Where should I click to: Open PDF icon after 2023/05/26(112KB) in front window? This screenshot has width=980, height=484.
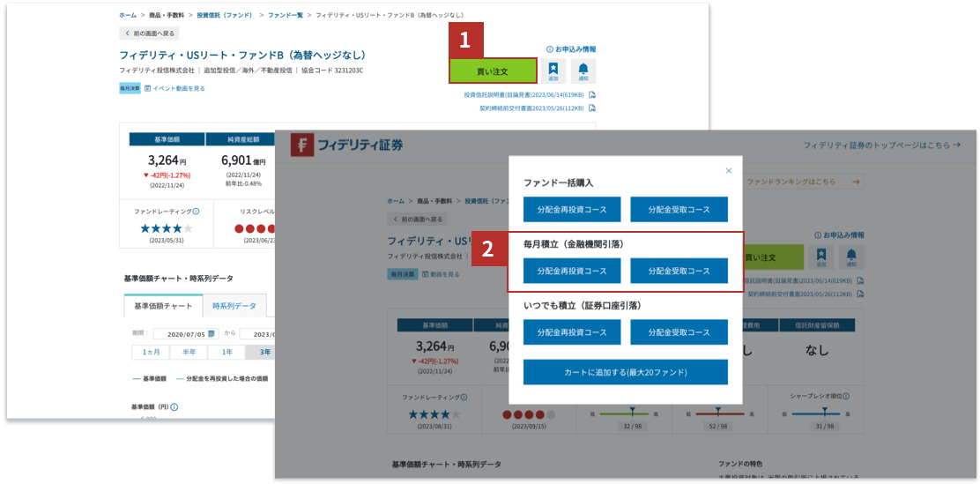(x=861, y=294)
